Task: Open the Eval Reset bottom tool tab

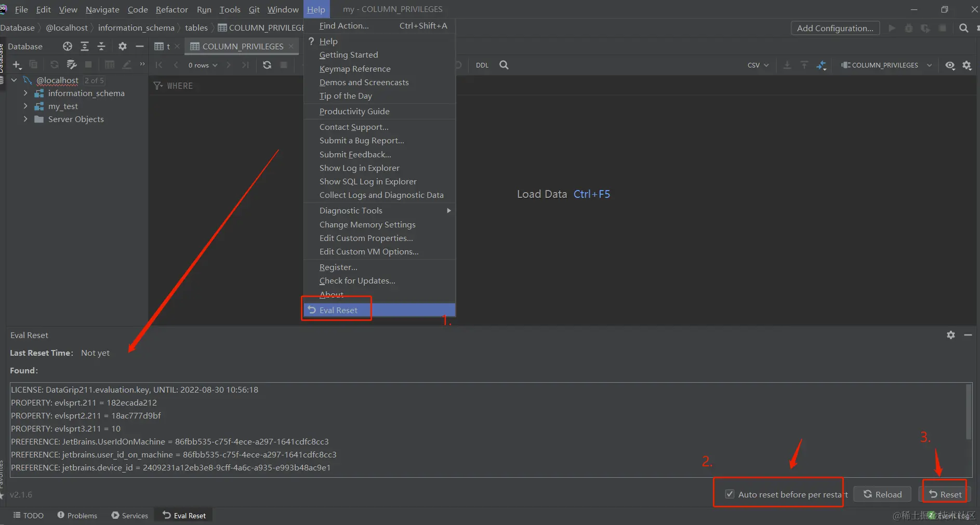Action: (184, 516)
